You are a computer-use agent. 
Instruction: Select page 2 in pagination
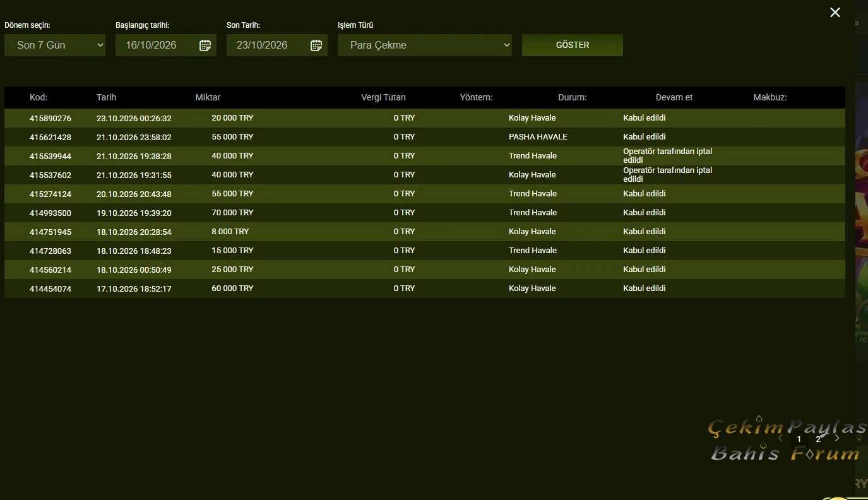(x=818, y=439)
